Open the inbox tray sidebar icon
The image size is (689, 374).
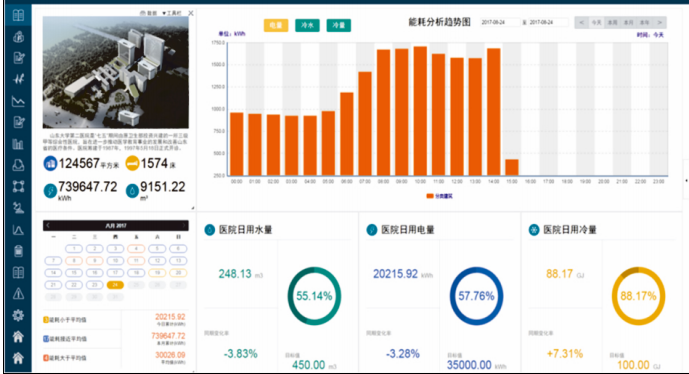click(18, 165)
